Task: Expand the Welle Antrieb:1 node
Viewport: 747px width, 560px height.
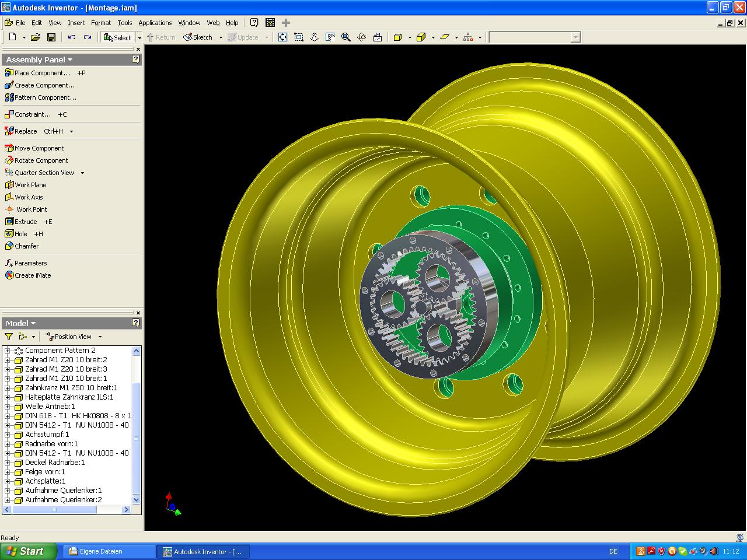Action: pyautogui.click(x=8, y=407)
